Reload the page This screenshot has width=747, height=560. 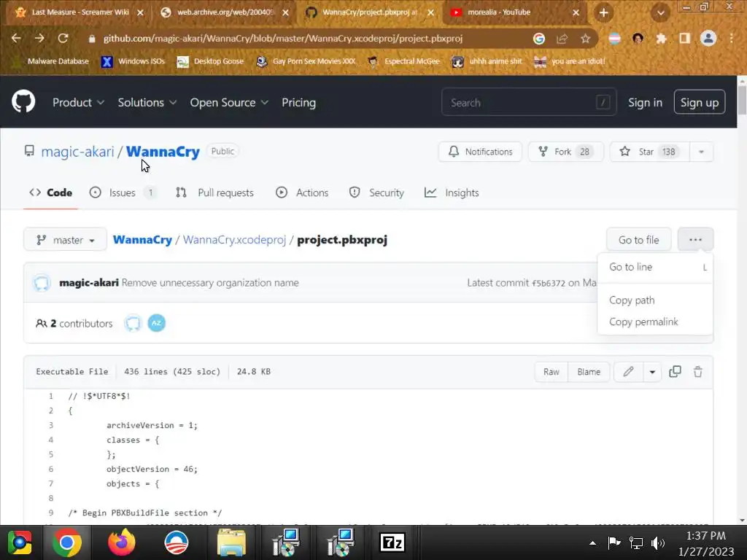point(63,39)
